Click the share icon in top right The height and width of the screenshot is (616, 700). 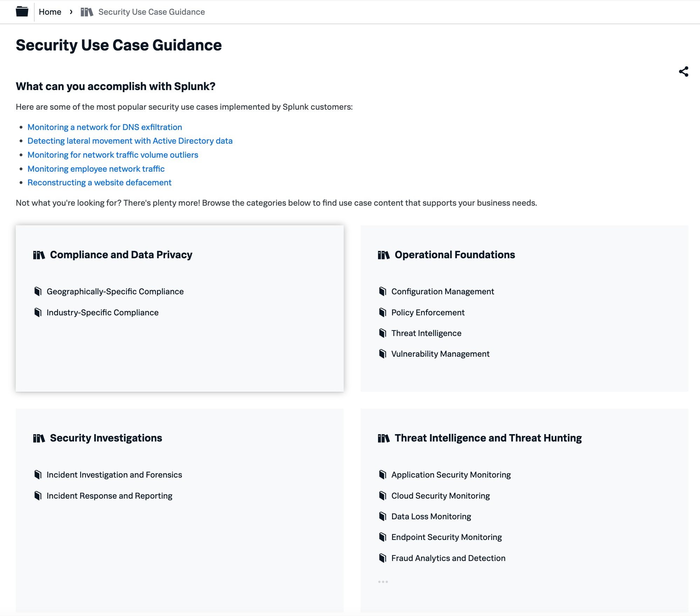[684, 71]
